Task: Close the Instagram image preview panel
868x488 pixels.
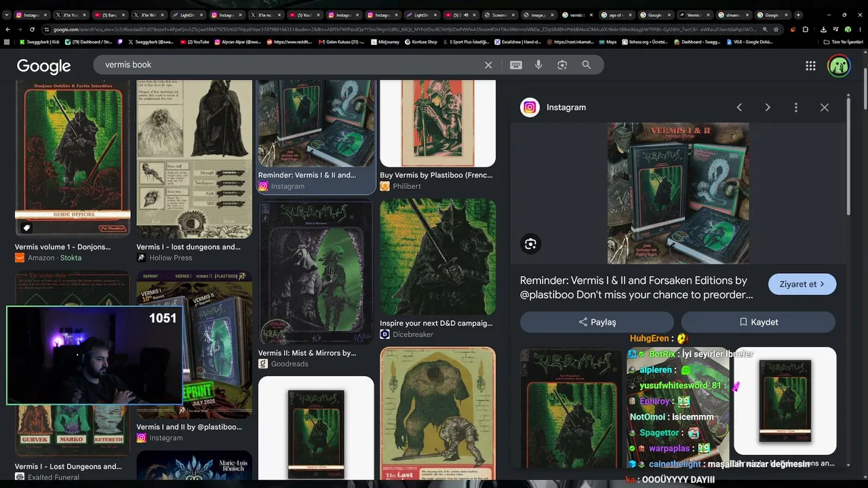Action: (x=825, y=107)
